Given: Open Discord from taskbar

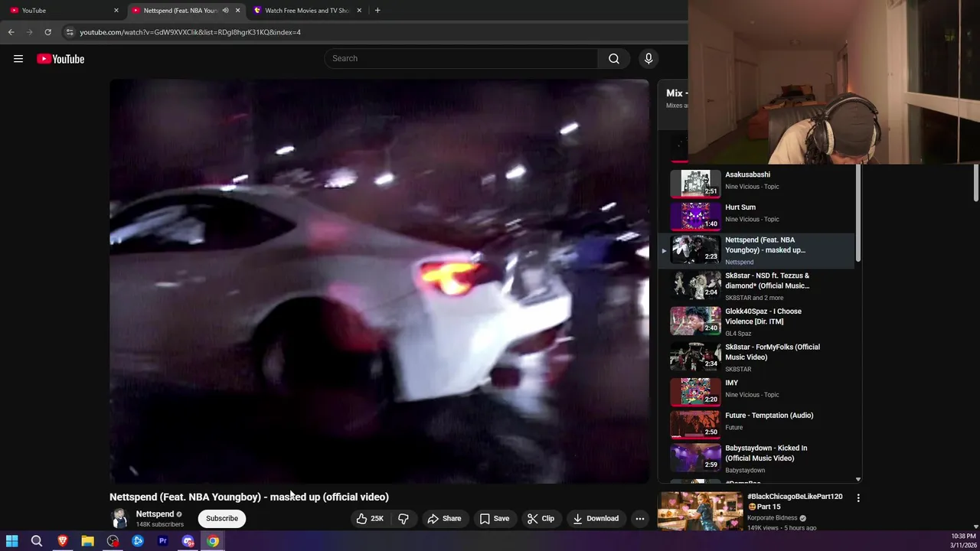Looking at the screenshot, I should pyautogui.click(x=188, y=541).
